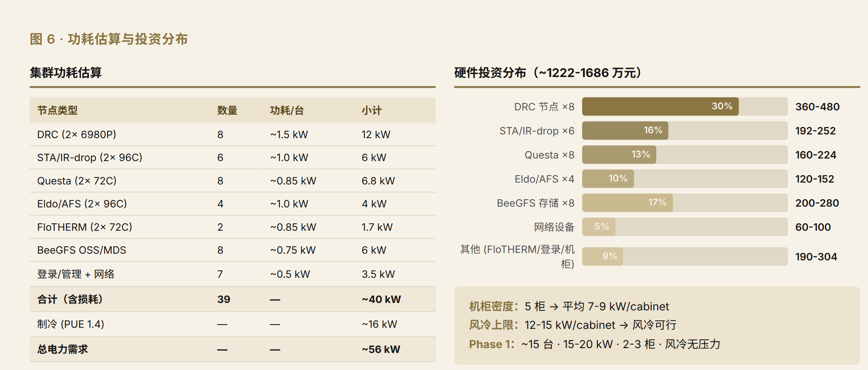Select the '制冷 (PUE 1.4)' row label

click(70, 324)
